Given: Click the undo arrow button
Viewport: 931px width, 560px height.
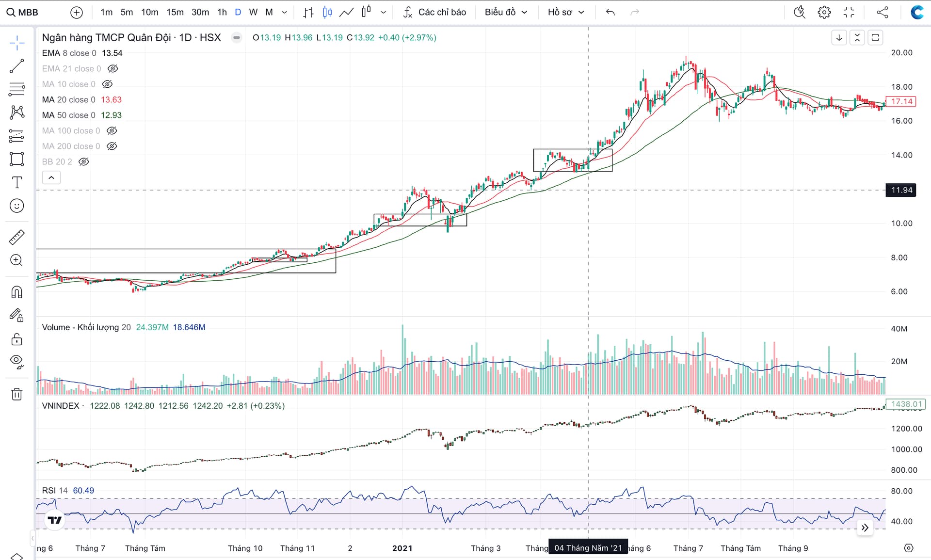Looking at the screenshot, I should coord(610,12).
